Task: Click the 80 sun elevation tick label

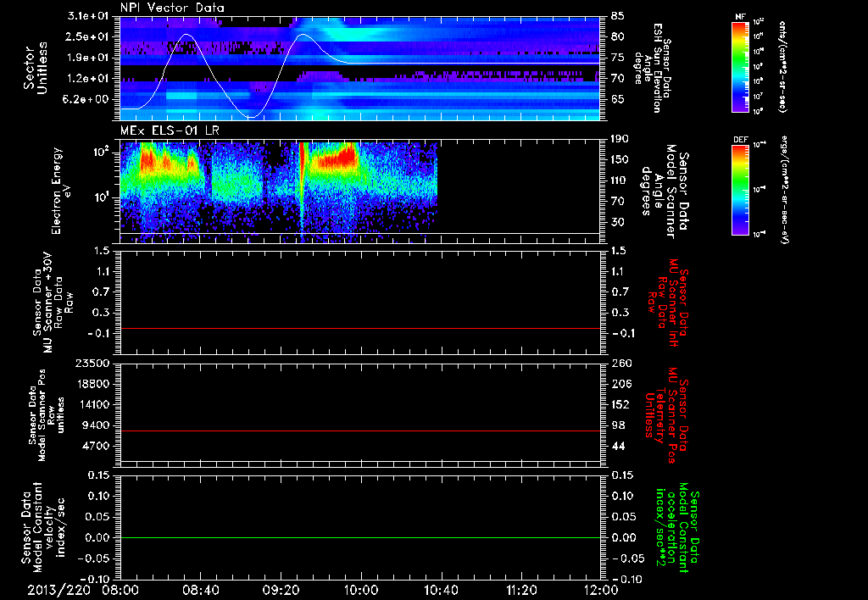Action: pyautogui.click(x=618, y=36)
